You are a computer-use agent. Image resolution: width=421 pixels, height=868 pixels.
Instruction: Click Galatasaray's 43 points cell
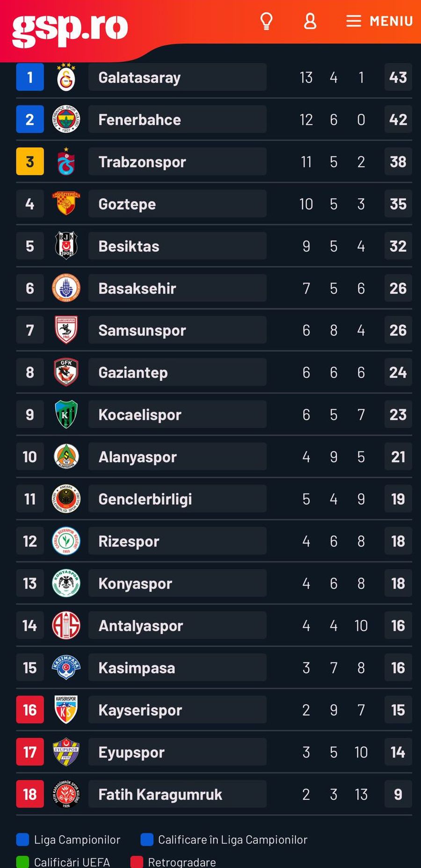pyautogui.click(x=398, y=77)
